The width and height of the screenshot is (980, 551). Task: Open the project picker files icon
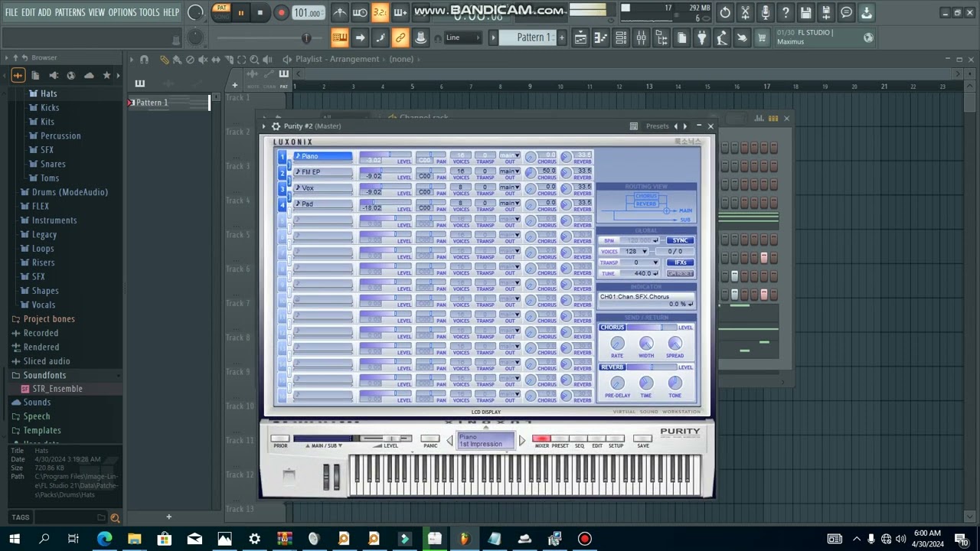[x=681, y=37]
